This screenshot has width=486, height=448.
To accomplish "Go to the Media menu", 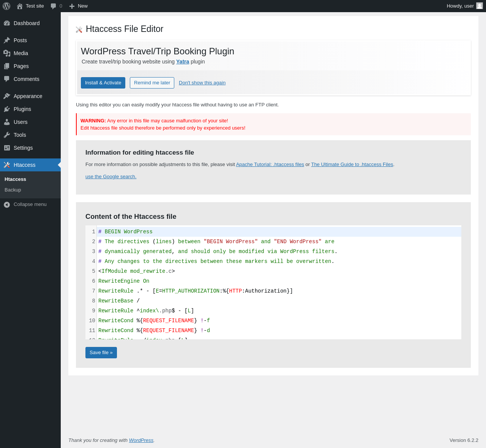I will tap(21, 53).
